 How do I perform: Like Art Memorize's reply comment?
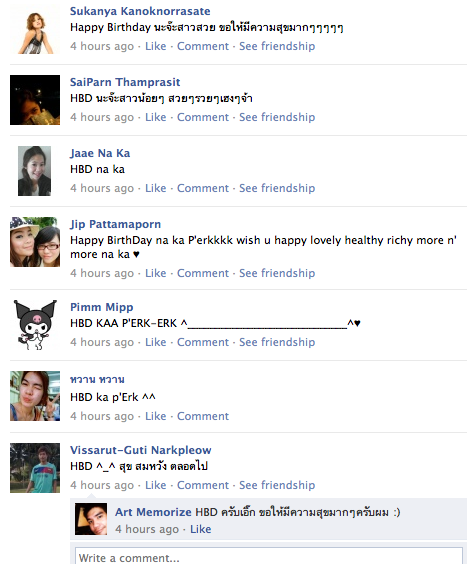coord(200,529)
